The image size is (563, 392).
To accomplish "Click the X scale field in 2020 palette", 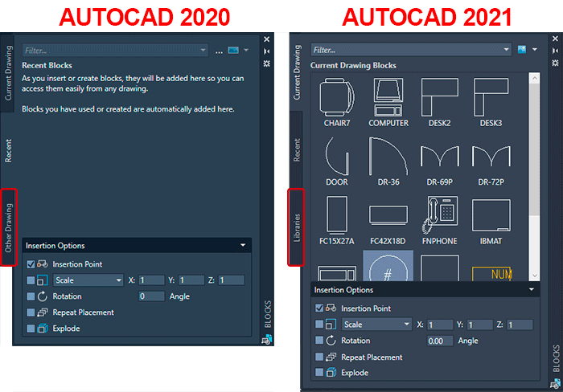I will click(x=151, y=280).
